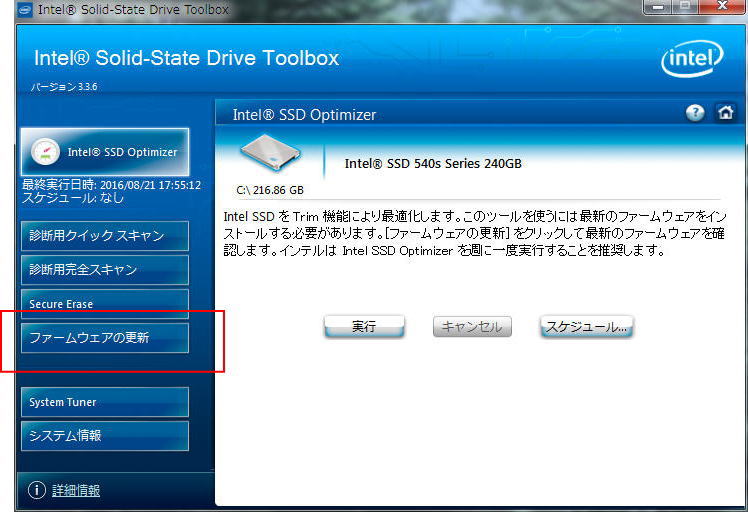
Task: Open the help question mark icon
Action: pos(695,113)
